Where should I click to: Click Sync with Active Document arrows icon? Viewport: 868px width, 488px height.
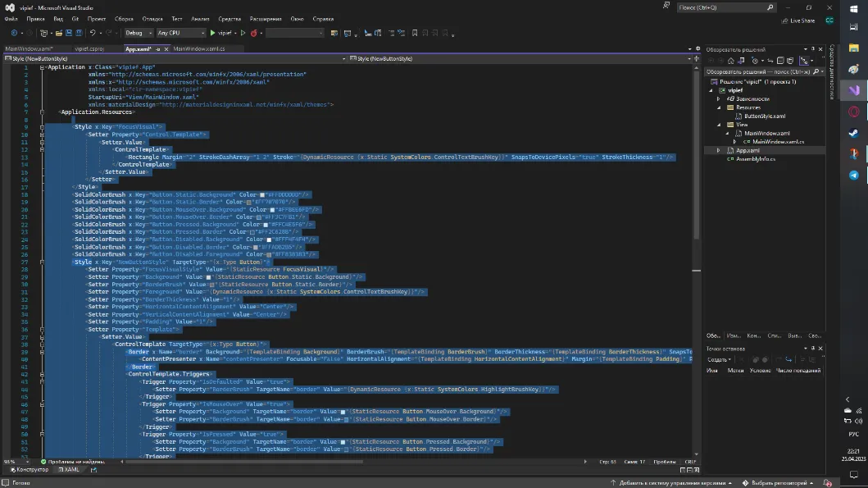coord(770,61)
